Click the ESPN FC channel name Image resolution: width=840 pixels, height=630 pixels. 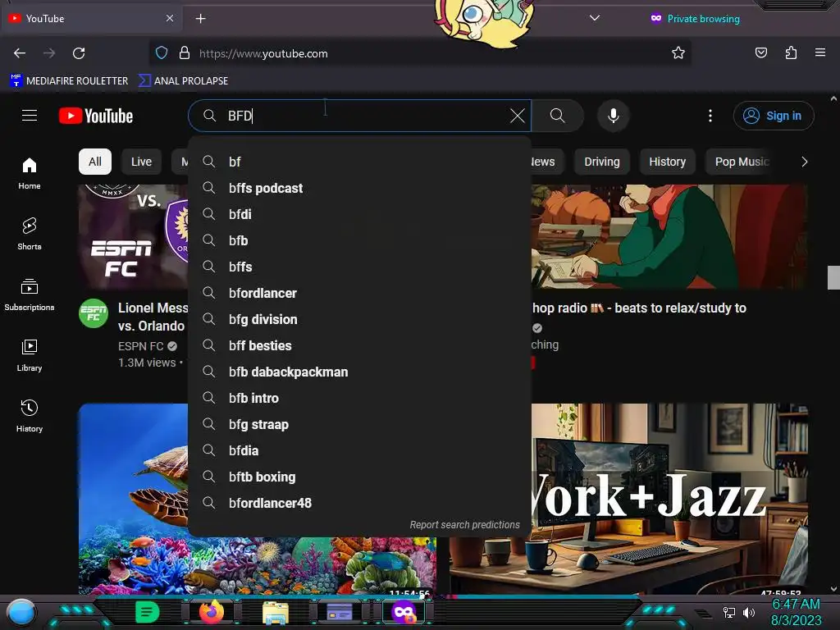pos(140,347)
